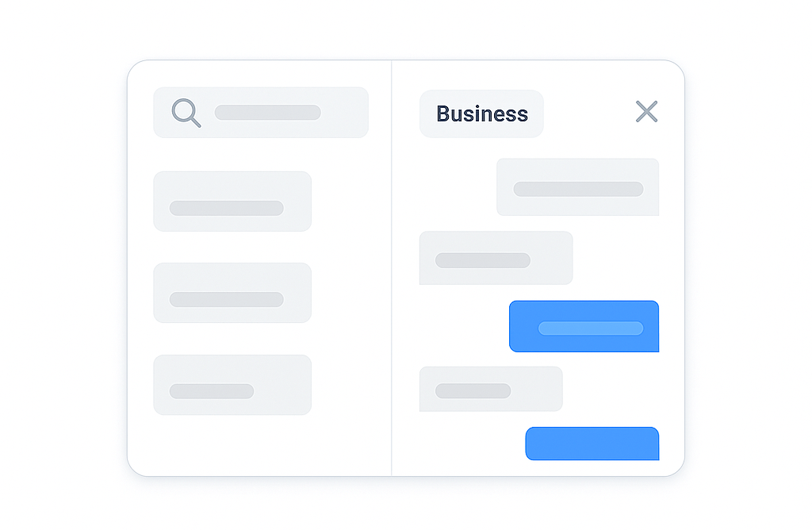Select the top right-aligned gray message bubble
This screenshot has height=530, width=812.
[577, 187]
